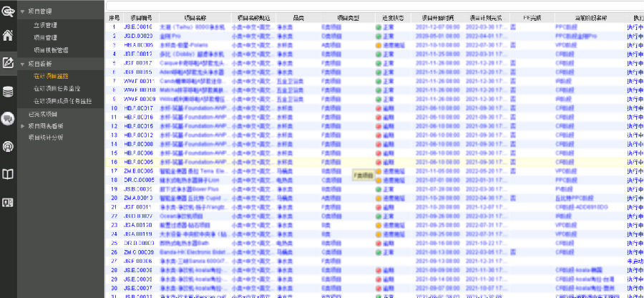Click red overdue status dot for HB.F.00017
Image resolution: width=644 pixels, height=298 pixels.
[379, 108]
